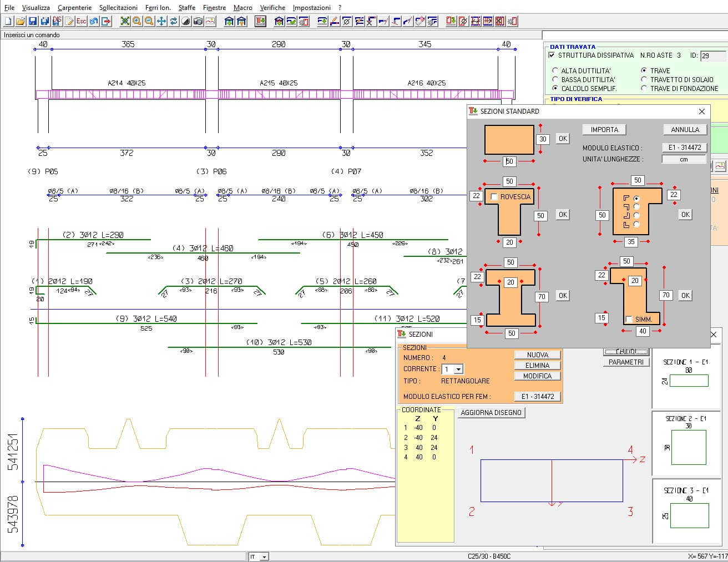Select the TRAVETTO DI SOLAIO radio option

point(644,80)
